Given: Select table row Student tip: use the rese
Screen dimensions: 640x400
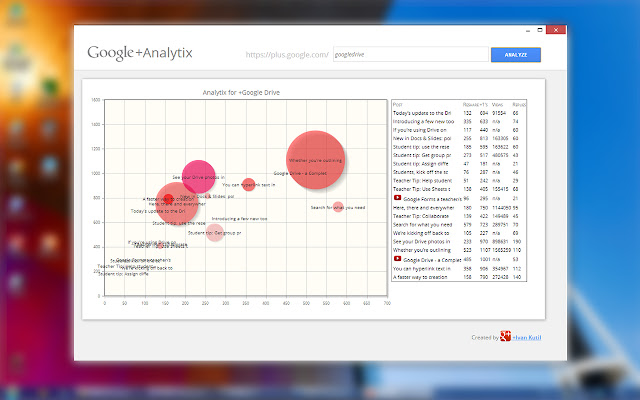Looking at the screenshot, I should point(459,147).
